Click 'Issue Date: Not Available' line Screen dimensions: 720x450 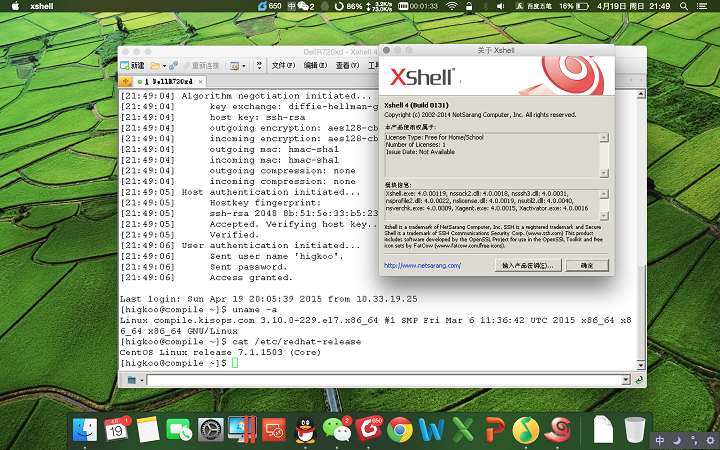420,152
